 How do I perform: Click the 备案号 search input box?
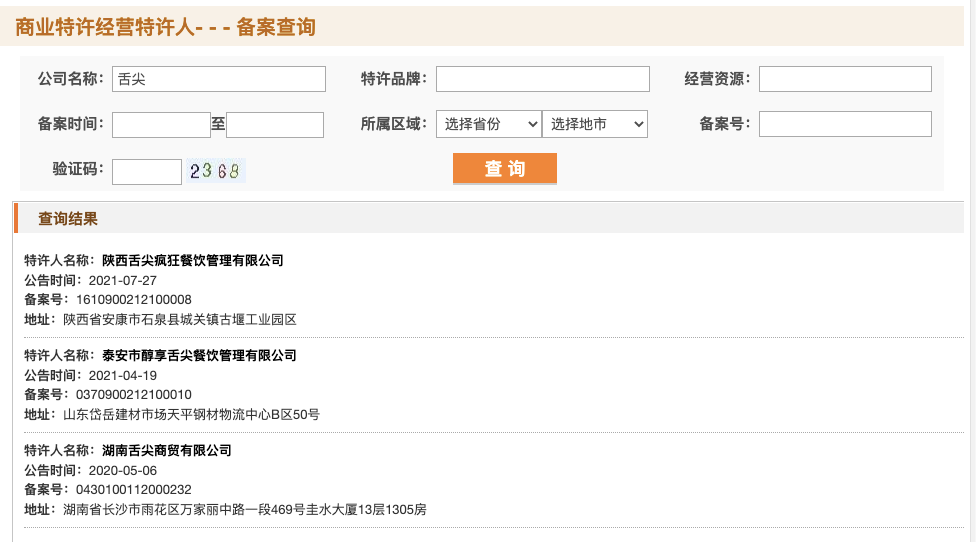point(845,124)
